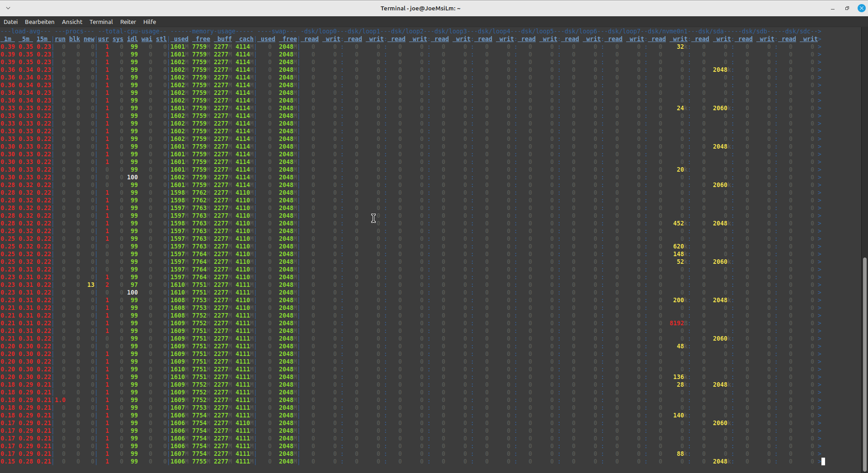Click the red 1.0 value in the run column

click(60, 400)
